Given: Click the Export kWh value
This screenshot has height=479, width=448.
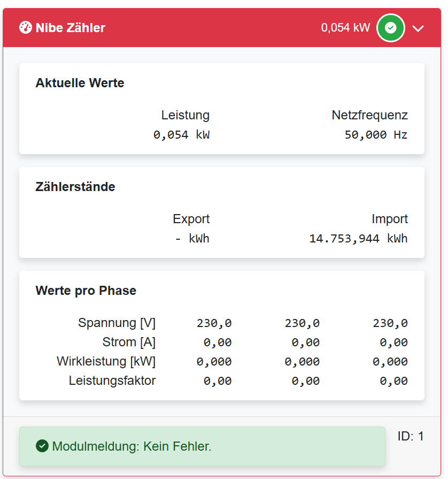Looking at the screenshot, I should point(192,239).
